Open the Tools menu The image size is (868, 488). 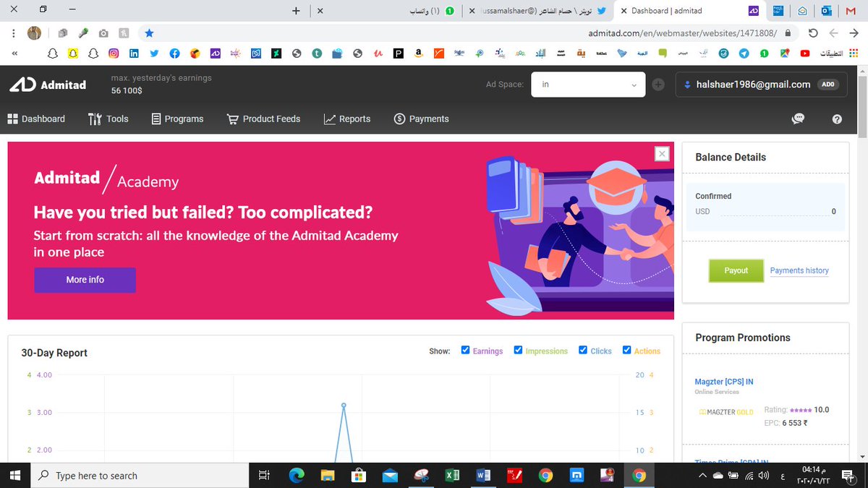point(108,119)
